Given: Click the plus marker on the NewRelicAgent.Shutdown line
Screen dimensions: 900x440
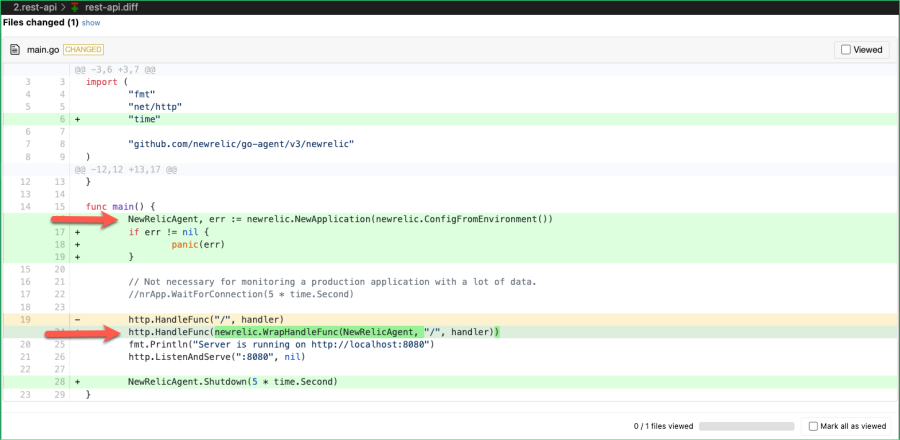Looking at the screenshot, I should tap(76, 381).
